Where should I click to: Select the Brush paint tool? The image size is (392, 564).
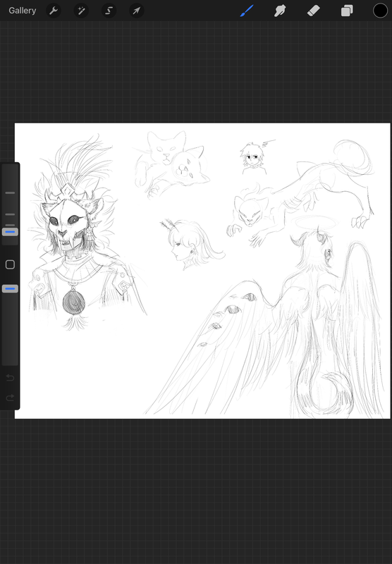[247, 11]
